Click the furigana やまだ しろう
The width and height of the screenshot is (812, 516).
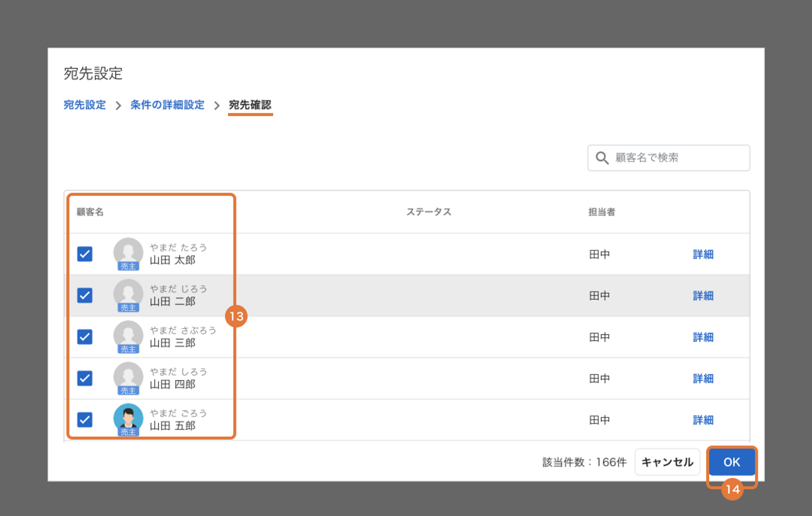(179, 372)
